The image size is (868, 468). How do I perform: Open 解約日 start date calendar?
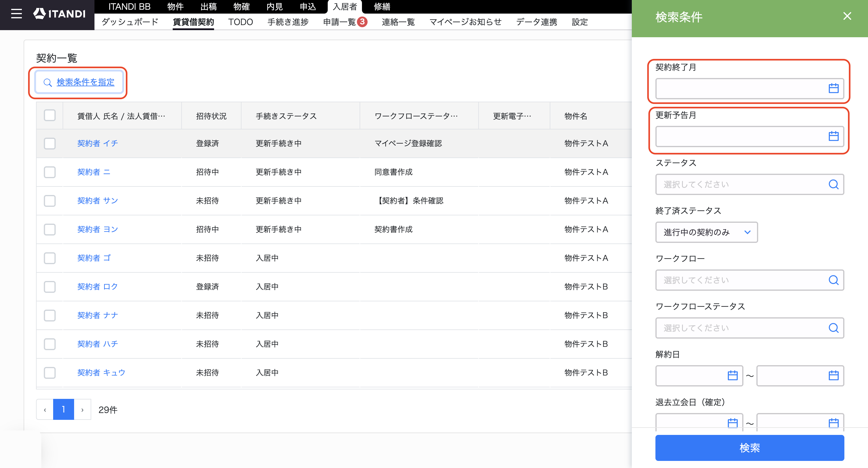[x=732, y=375]
